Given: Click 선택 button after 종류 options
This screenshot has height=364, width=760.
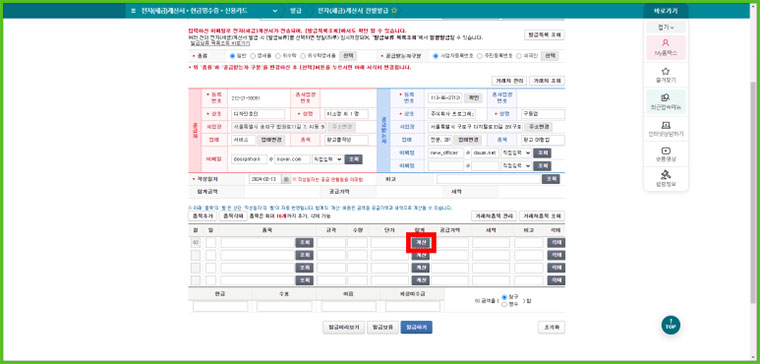Looking at the screenshot, I should (347, 56).
